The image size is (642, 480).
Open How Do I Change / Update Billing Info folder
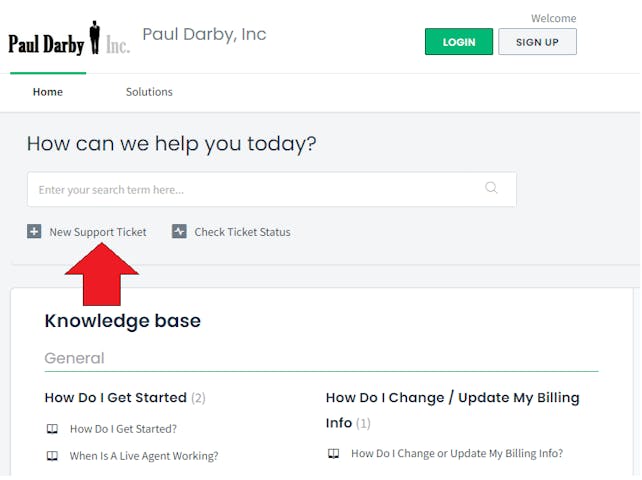pyautogui.click(x=452, y=398)
